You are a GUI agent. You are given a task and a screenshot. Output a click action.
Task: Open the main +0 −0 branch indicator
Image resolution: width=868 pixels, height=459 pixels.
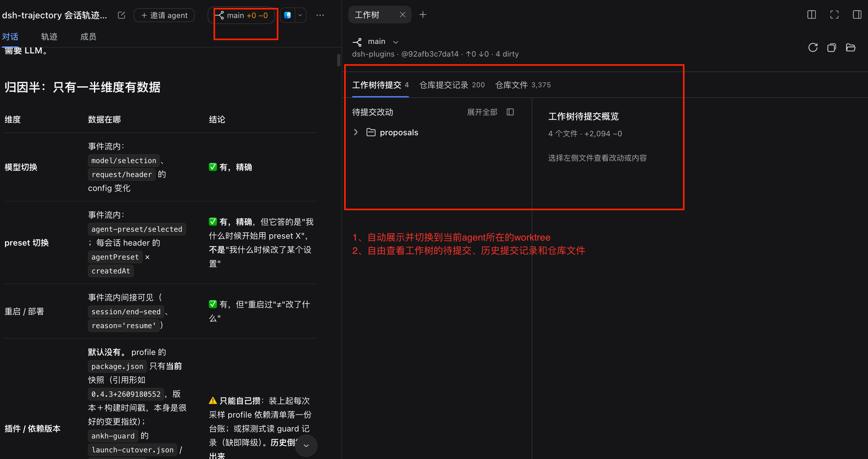point(242,15)
